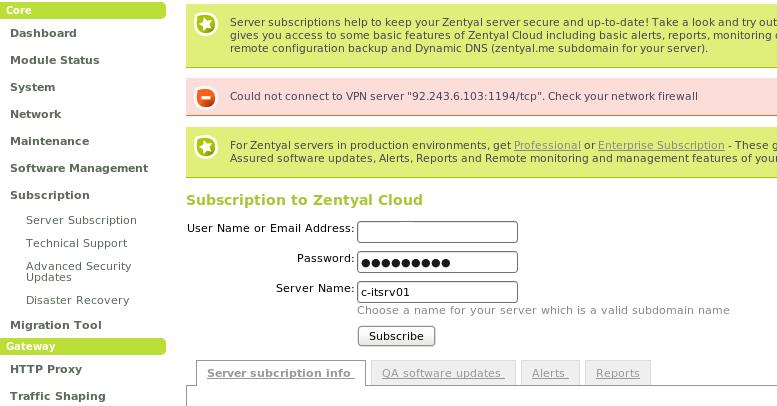Expand the Software Management section

pyautogui.click(x=79, y=168)
